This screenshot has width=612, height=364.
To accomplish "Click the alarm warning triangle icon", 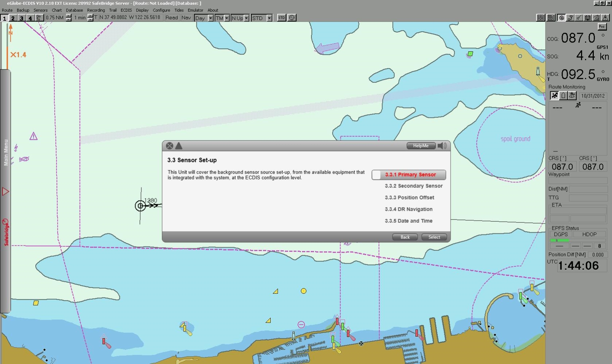I will (x=605, y=17).
